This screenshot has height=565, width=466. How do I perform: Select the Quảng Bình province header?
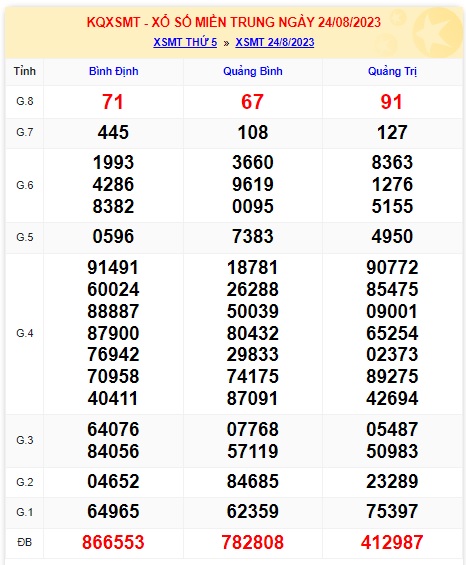click(253, 71)
